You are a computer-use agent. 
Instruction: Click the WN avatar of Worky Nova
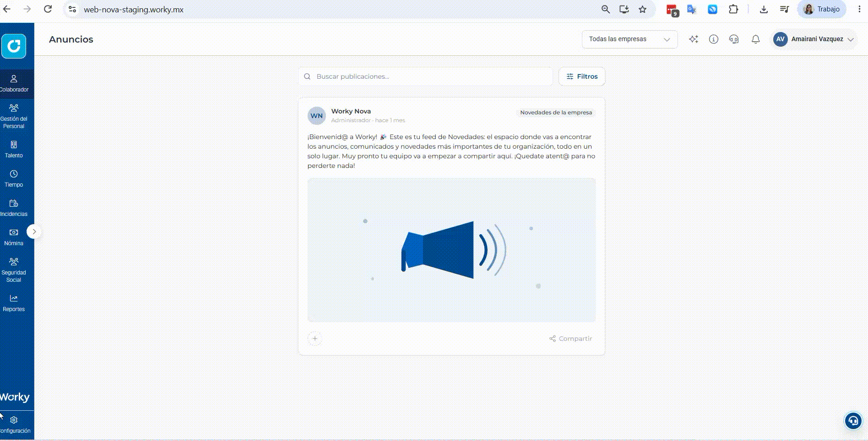coord(316,116)
